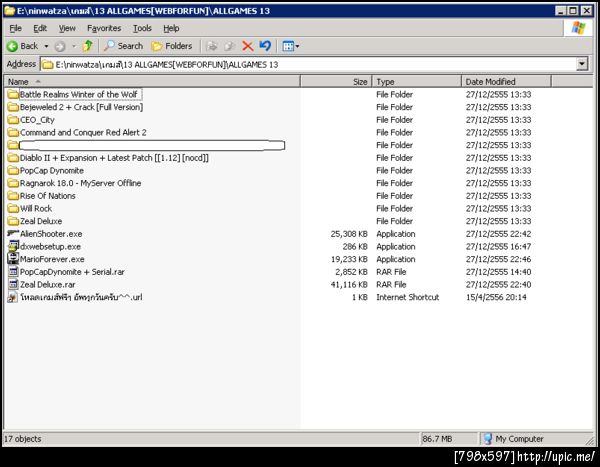Expand the Back history dropdown arrow
This screenshot has width=600, height=467.
46,46
